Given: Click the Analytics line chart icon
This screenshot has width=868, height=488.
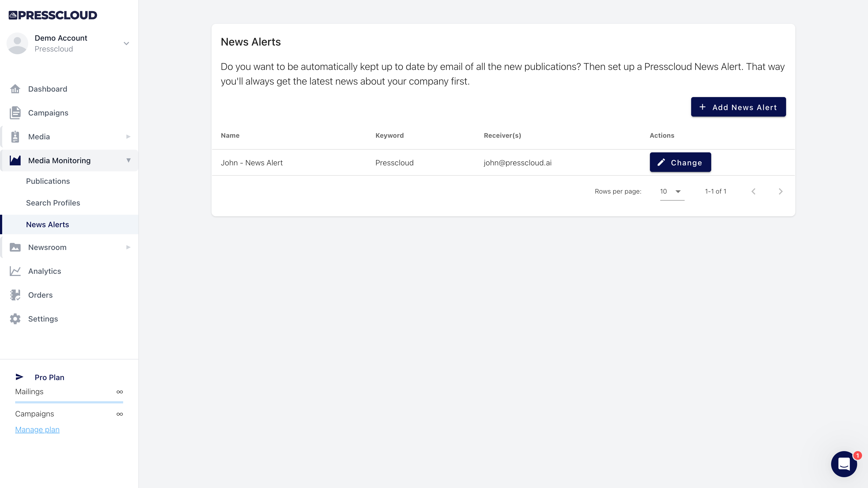Looking at the screenshot, I should pos(15,271).
